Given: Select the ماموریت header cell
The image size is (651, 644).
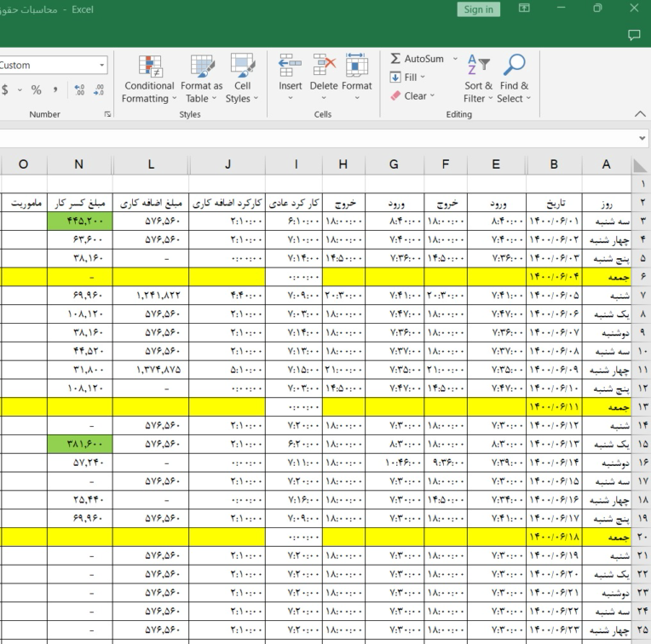Looking at the screenshot, I should 24,203.
